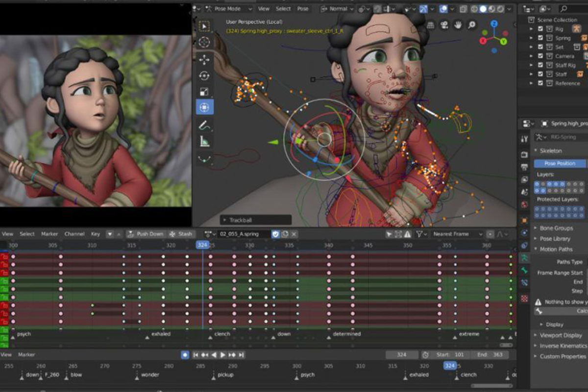Click the 3D cursor tool icon
The image size is (588, 392).
click(204, 42)
